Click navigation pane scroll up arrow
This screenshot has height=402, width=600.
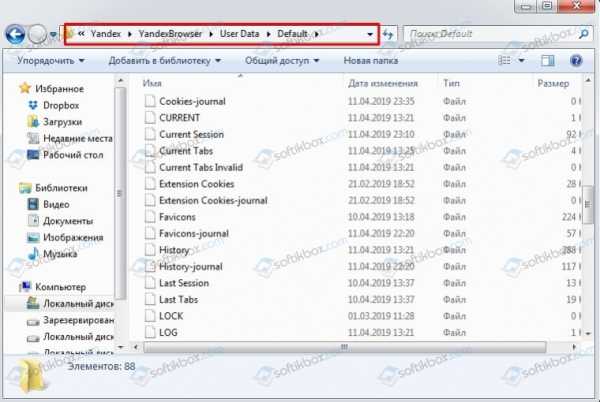tap(121, 81)
